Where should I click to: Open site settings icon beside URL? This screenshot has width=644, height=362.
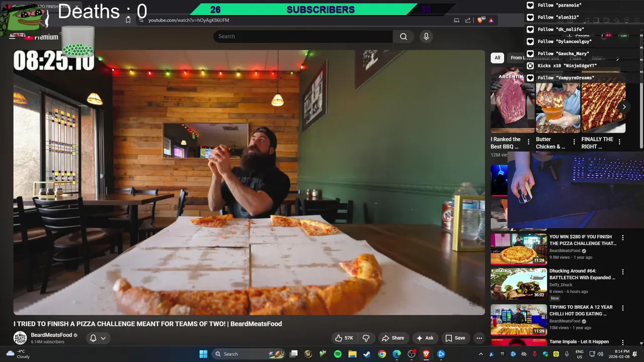click(141, 20)
